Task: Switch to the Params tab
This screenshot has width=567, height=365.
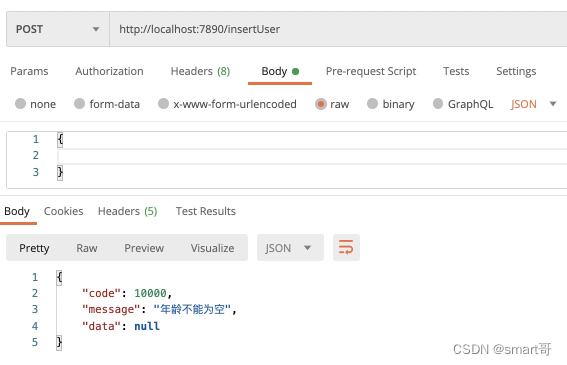Action: tap(29, 71)
